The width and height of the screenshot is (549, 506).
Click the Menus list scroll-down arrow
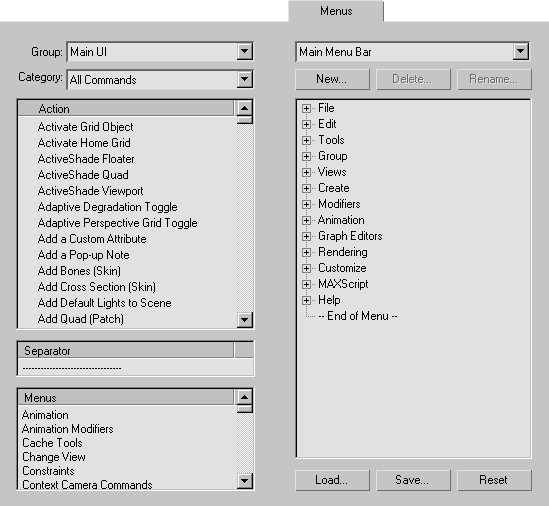[244, 481]
